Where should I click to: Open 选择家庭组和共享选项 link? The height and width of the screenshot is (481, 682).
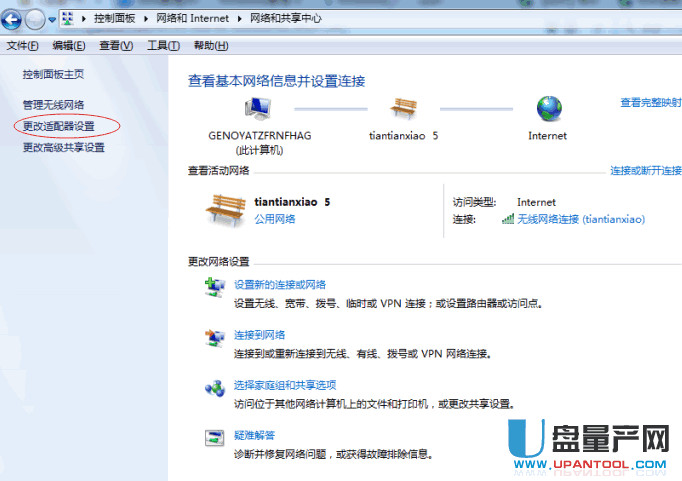(285, 385)
